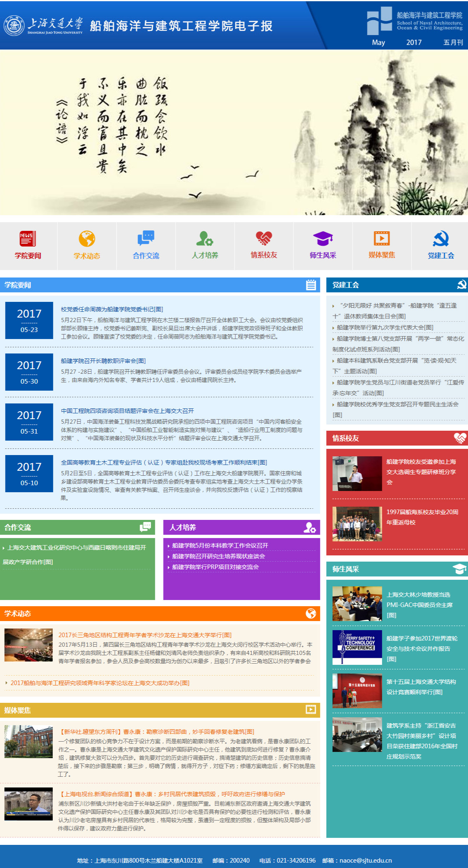The width and height of the screenshot is (468, 868).
Task: Open the 情系校友 handshake heart icon
Action: tap(264, 239)
